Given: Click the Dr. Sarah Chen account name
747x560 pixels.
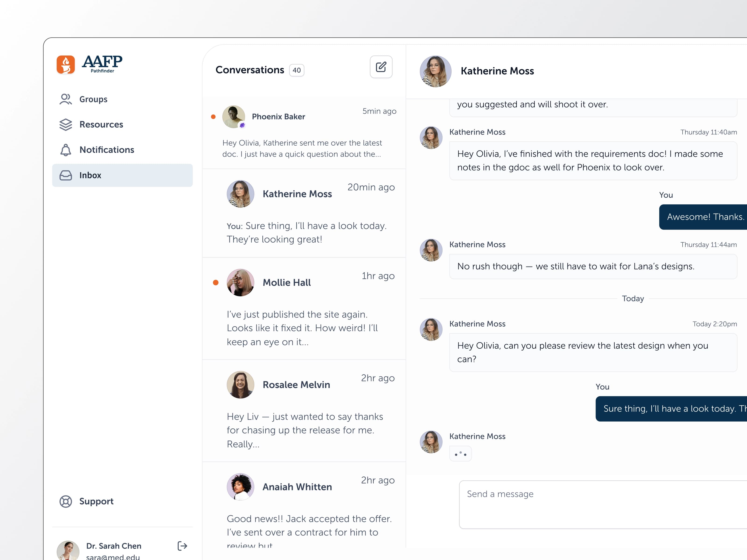Looking at the screenshot, I should click(x=114, y=546).
